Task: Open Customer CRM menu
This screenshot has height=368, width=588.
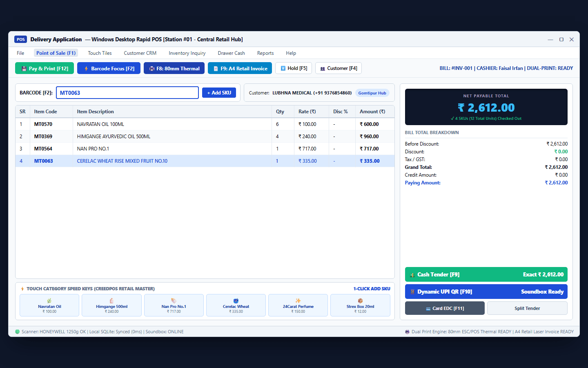Action: coord(140,53)
